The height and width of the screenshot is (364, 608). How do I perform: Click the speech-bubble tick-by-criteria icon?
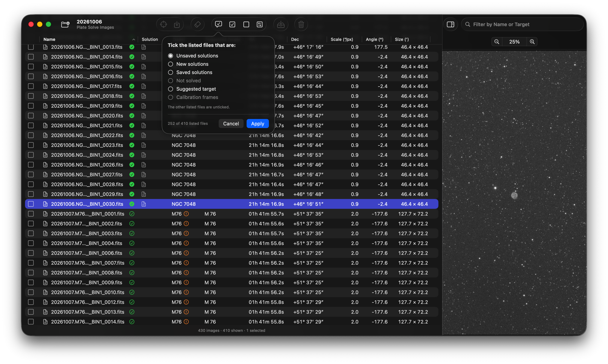coord(218,25)
